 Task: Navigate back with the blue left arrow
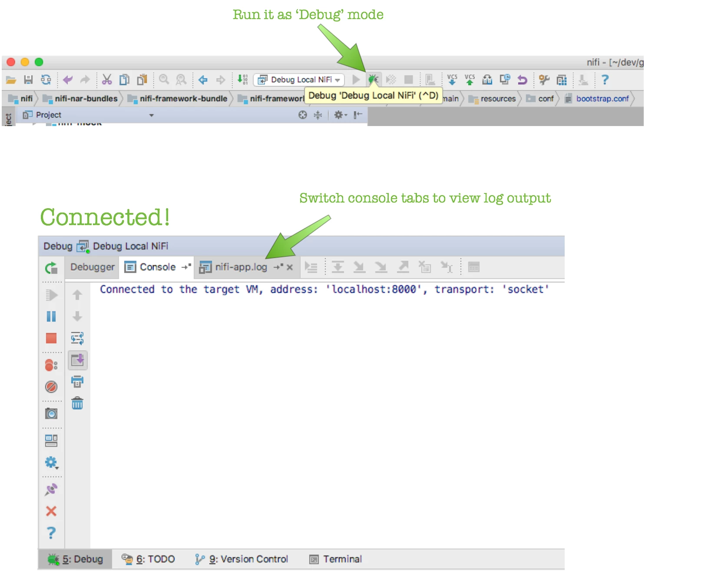click(x=203, y=80)
